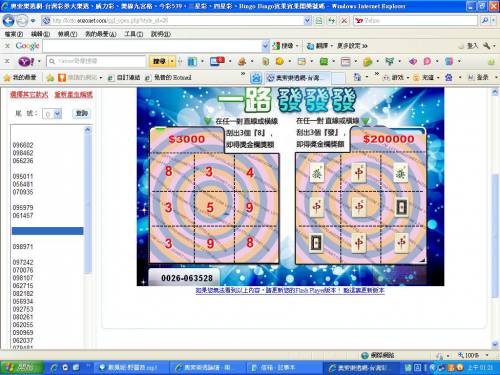Screen dimensions: 500x375
Task: Expand the Google toolbar search box dropdown
Action: (265, 46)
